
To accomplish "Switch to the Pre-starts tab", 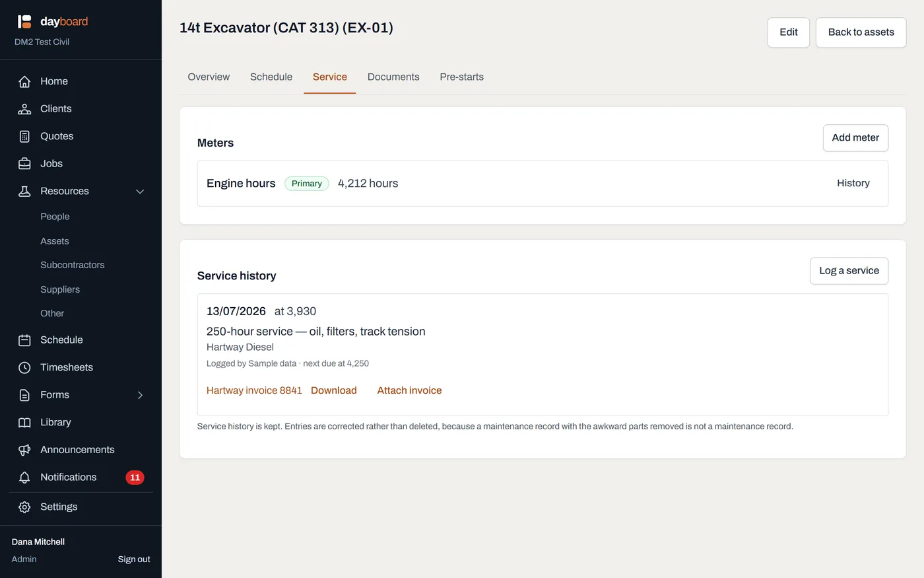I will (462, 77).
